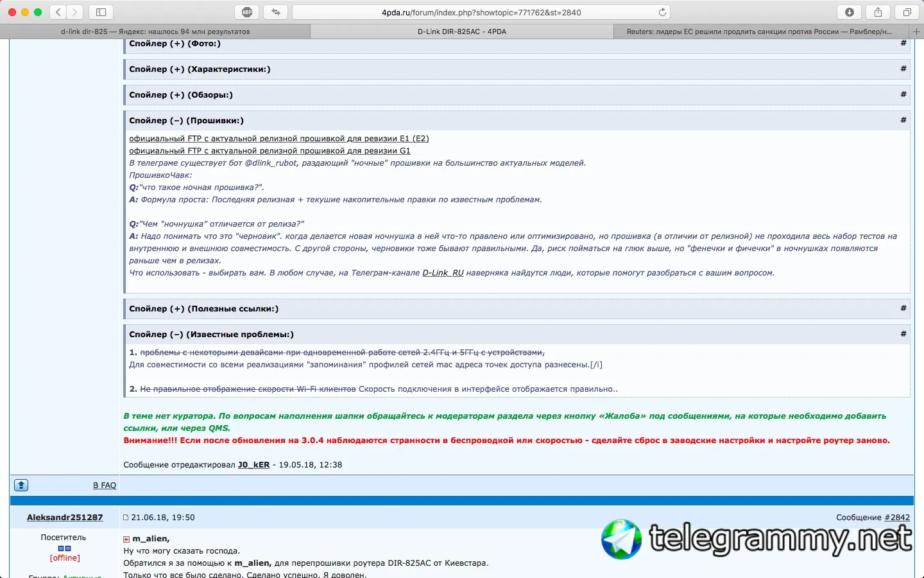Click the Посетитель user rank label
The image size is (924, 578).
64,538
